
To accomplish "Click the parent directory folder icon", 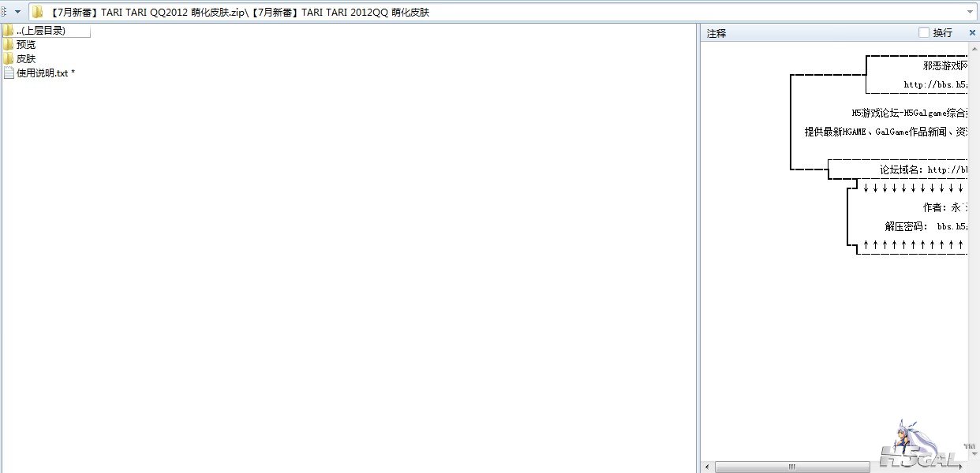I will pos(9,31).
